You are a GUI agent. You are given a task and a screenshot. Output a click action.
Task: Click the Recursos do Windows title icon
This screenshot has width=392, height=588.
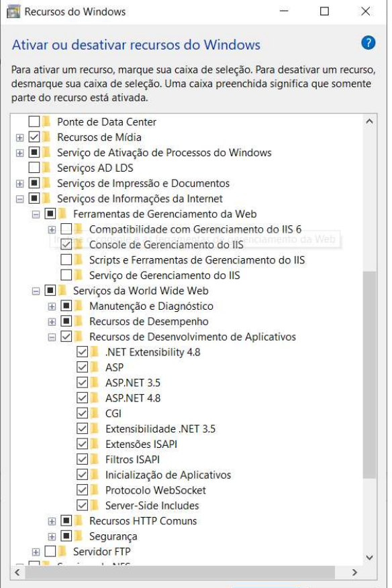[13, 11]
